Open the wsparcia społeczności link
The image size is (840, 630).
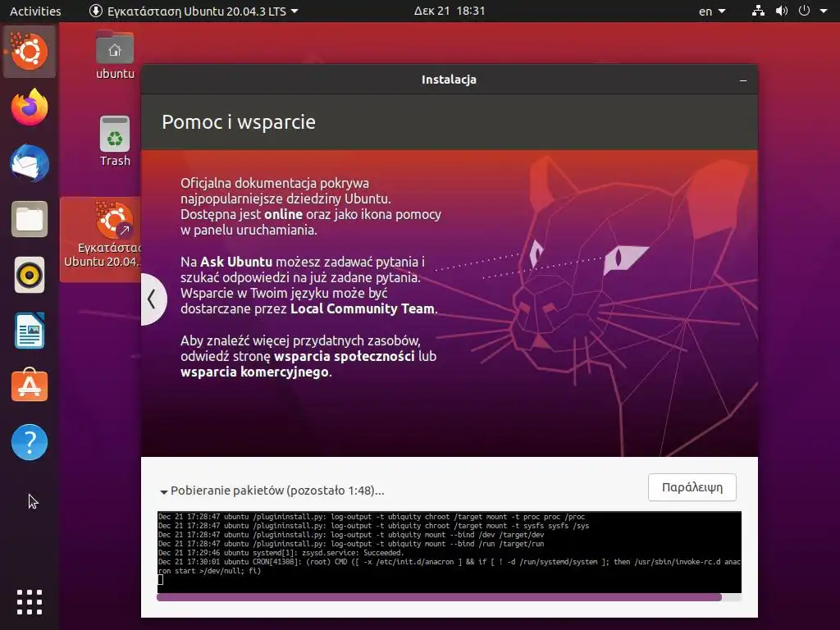point(345,356)
